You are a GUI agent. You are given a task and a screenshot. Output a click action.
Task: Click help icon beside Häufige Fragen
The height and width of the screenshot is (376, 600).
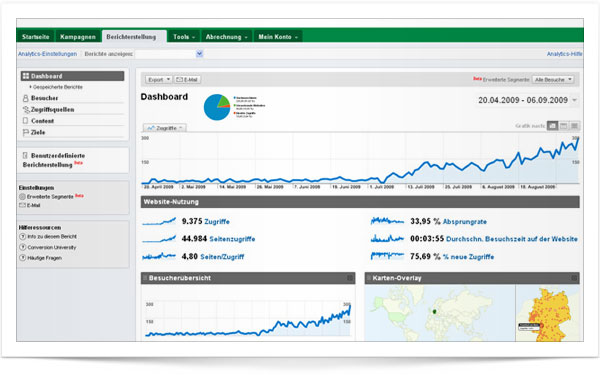coord(23,258)
